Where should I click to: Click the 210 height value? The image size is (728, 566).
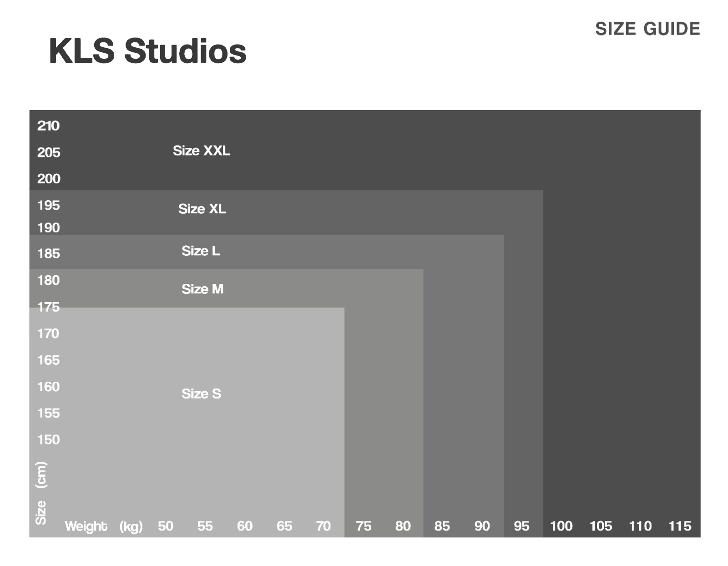click(48, 126)
